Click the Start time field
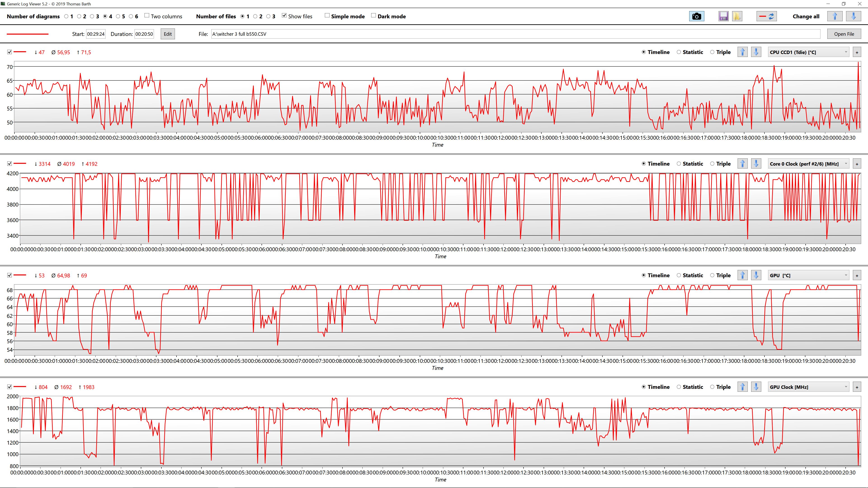This screenshot has width=868, height=488. coord(96,34)
